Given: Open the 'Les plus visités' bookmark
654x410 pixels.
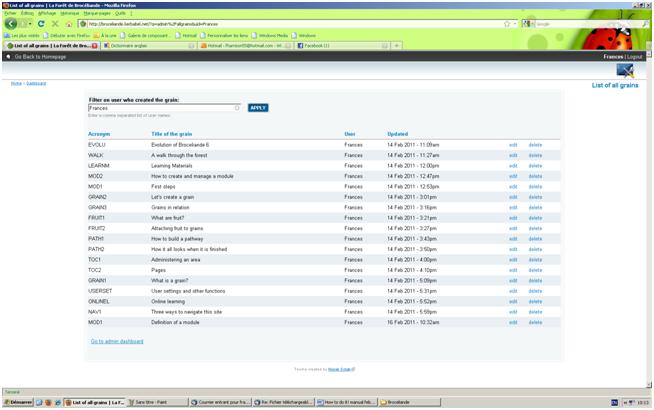Looking at the screenshot, I should pyautogui.click(x=22, y=35).
